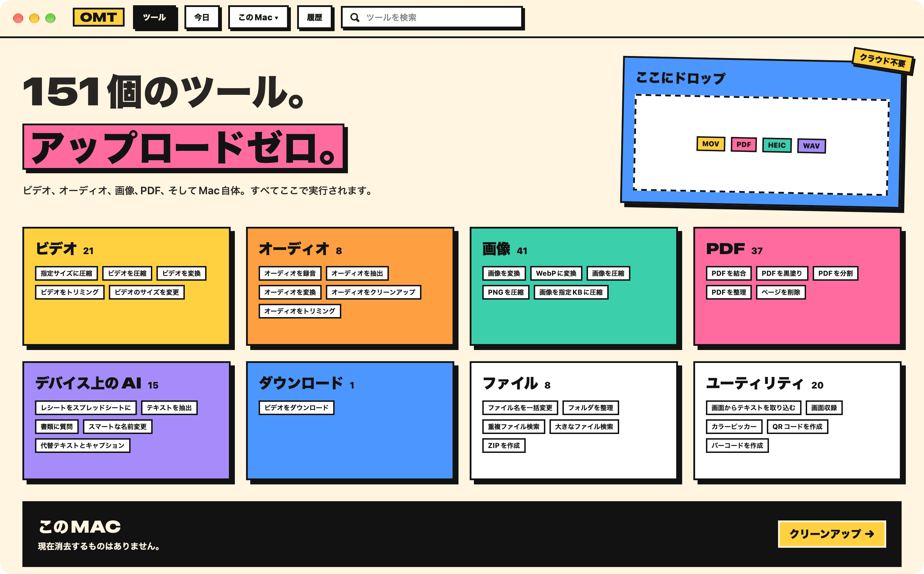The image size is (924, 574).
Task: Open the ビデオをトリミング tool
Action: 70,292
